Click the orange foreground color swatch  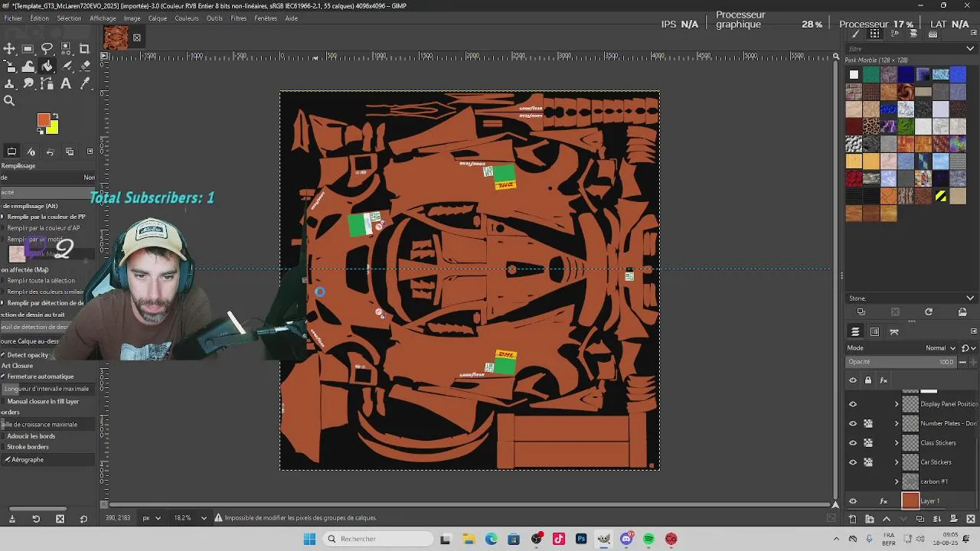click(43, 120)
